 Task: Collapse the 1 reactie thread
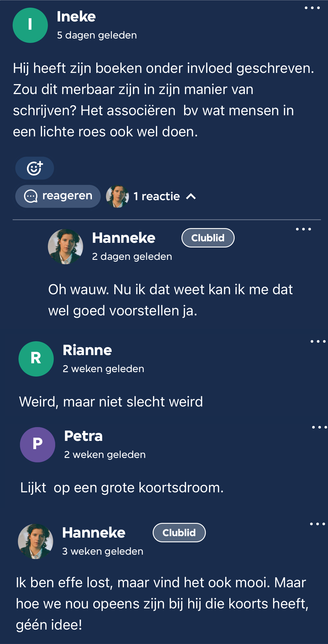click(x=191, y=196)
